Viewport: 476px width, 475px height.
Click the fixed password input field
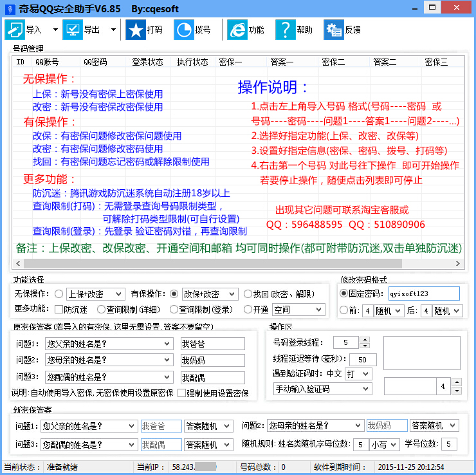[423, 294]
